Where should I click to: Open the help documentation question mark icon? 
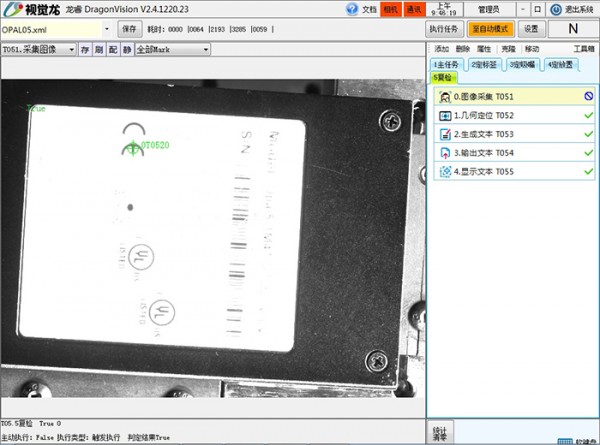click(351, 9)
